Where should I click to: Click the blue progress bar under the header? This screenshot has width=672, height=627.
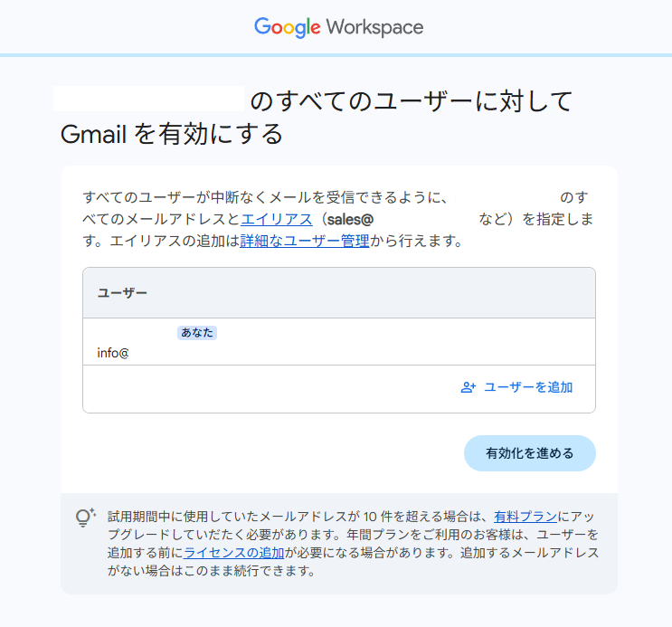[x=336, y=55]
